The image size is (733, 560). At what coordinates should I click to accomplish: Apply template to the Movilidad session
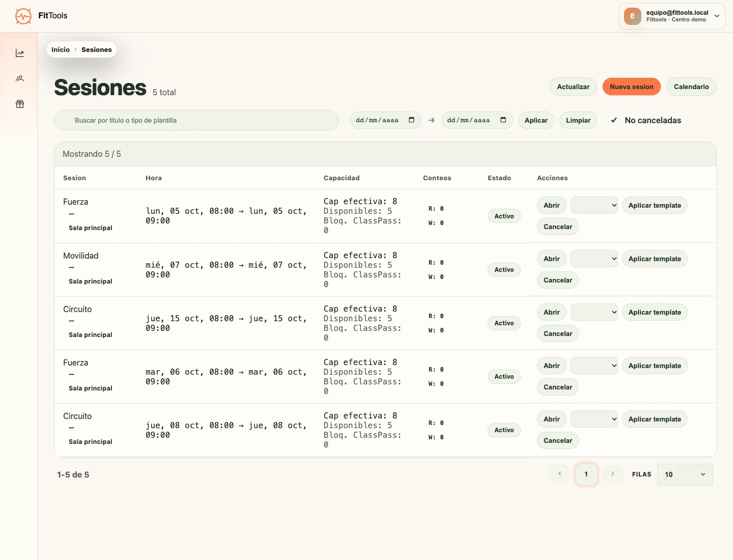click(x=655, y=259)
